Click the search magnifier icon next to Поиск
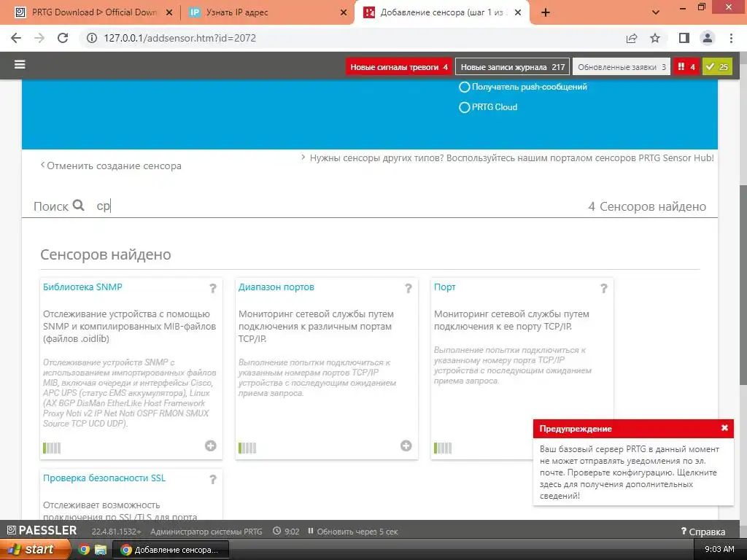 coord(79,205)
